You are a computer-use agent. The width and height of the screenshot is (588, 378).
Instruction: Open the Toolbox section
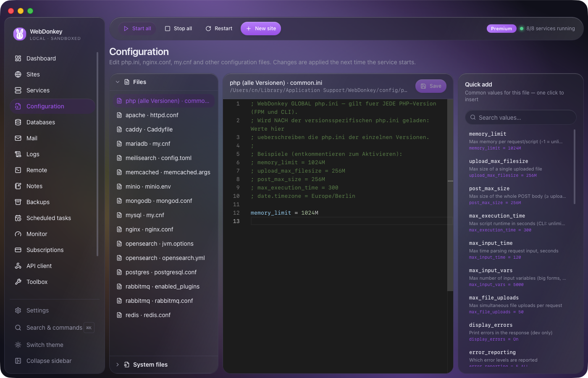point(52,282)
